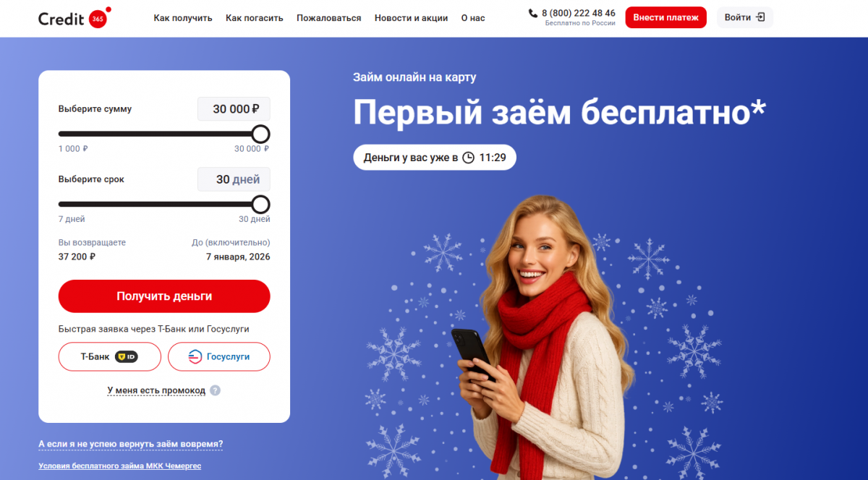The height and width of the screenshot is (480, 868).
Task: Click the 30 000 ₽ amount field
Action: click(234, 109)
